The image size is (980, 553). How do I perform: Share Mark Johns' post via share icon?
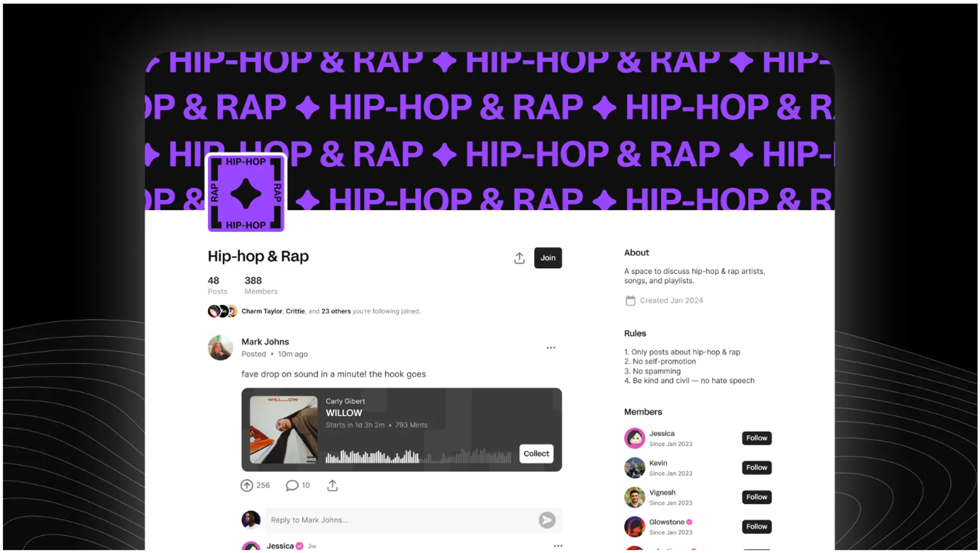click(332, 485)
